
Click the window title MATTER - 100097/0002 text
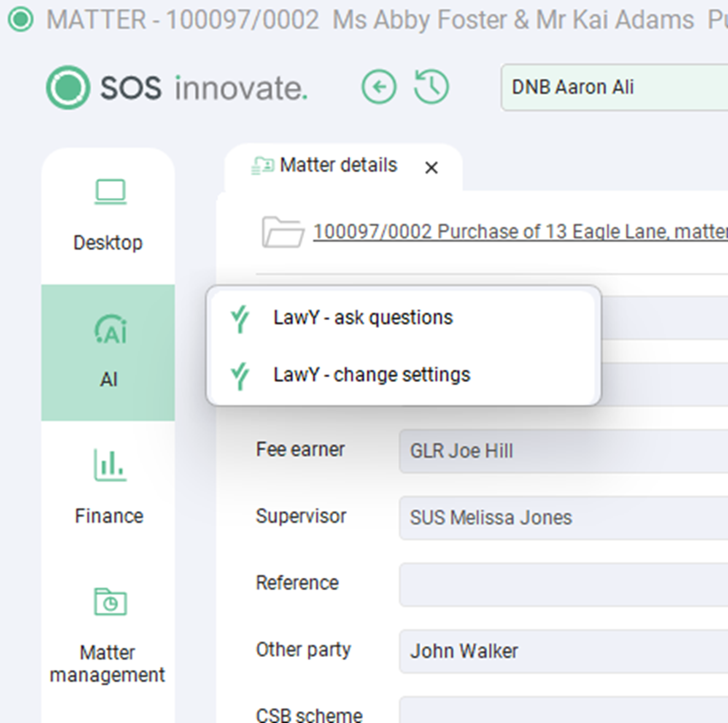182,20
